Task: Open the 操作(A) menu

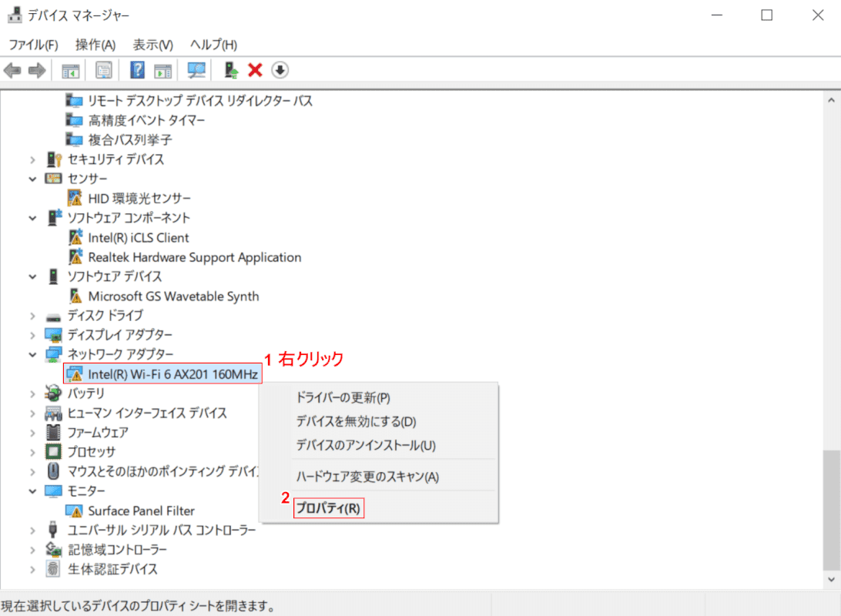Action: 95,45
